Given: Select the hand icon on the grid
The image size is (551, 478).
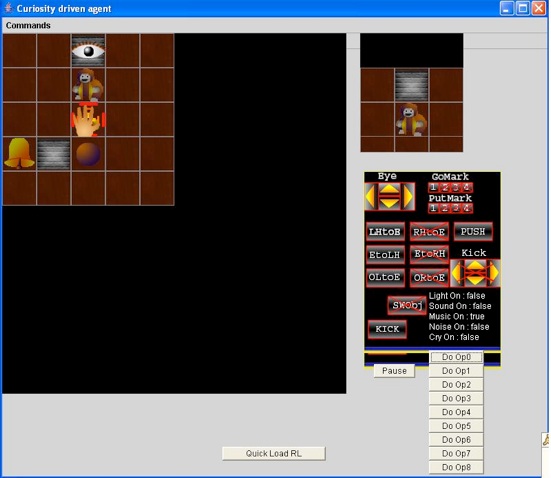Looking at the screenshot, I should (88, 120).
